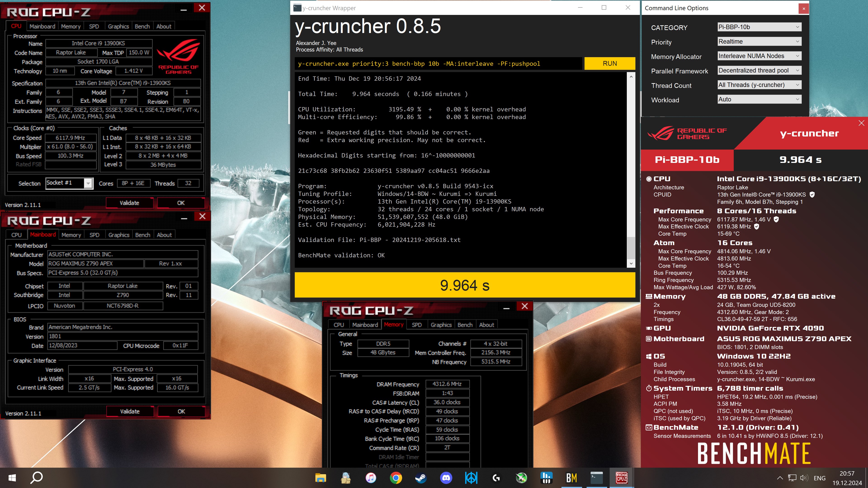The height and width of the screenshot is (488, 868).
Task: Click RUN button in y-cruncher Wrapper
Action: 610,64
